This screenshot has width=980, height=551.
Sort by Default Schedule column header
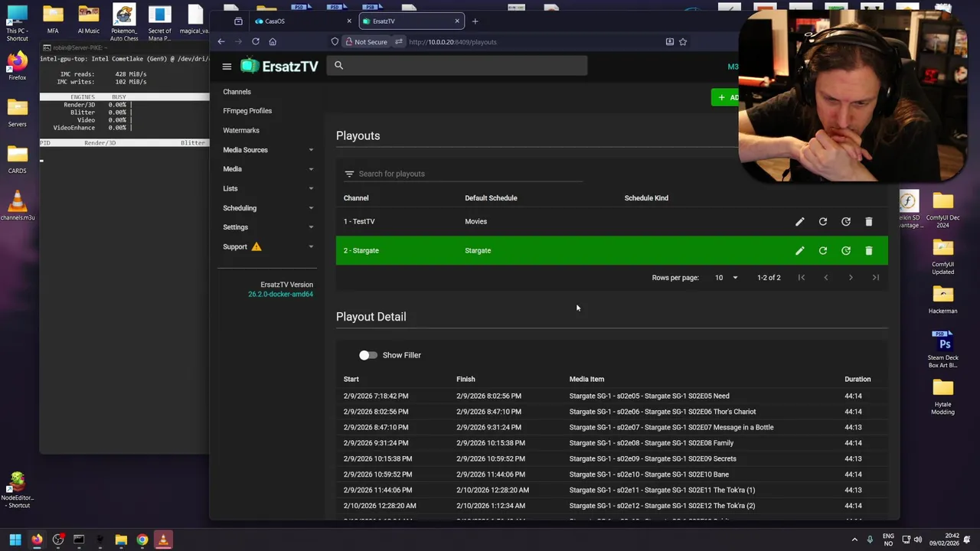(x=491, y=198)
